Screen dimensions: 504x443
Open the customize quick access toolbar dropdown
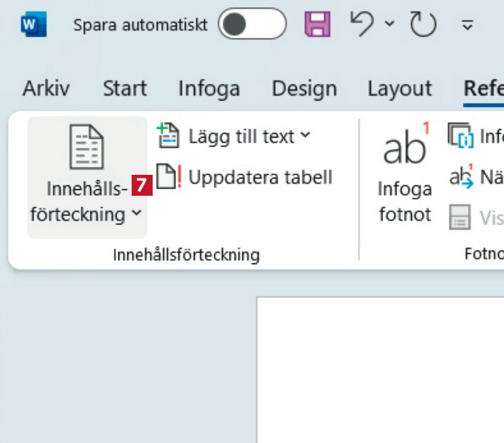click(468, 25)
